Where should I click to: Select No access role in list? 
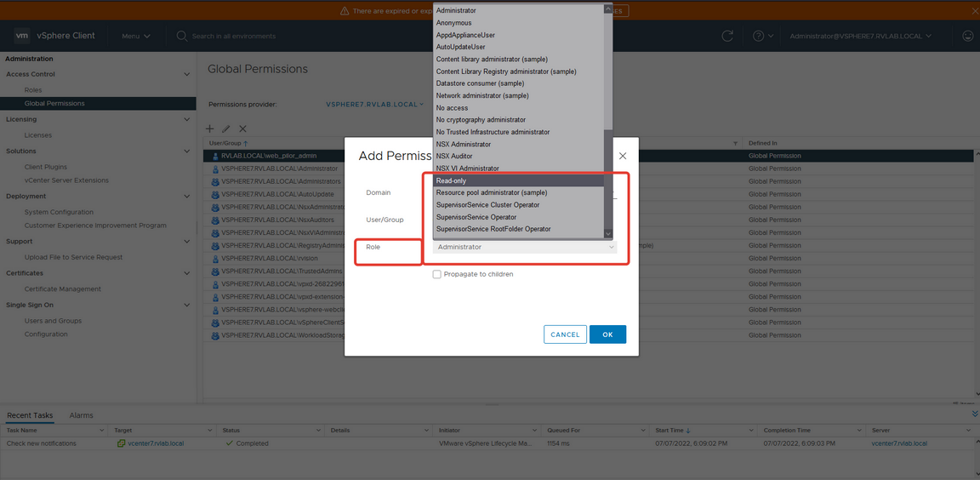tap(518, 107)
